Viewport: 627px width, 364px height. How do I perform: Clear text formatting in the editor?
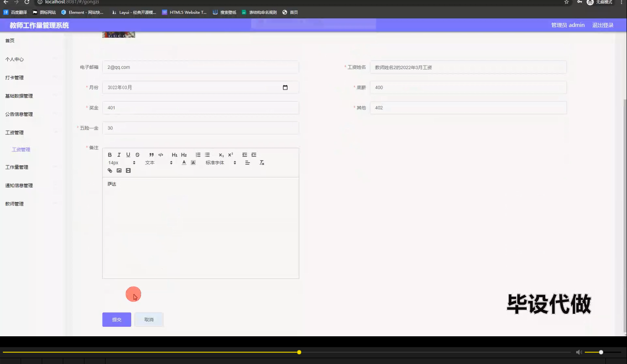(x=262, y=163)
